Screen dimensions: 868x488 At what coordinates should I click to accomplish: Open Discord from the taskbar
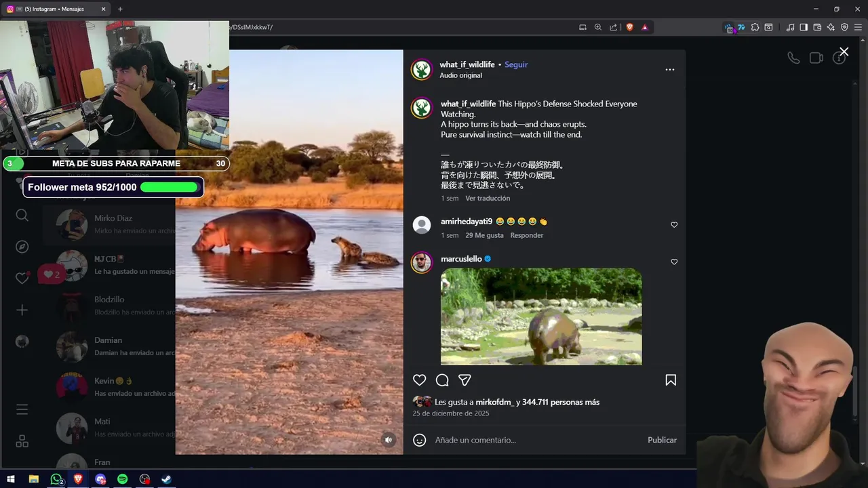(x=100, y=479)
